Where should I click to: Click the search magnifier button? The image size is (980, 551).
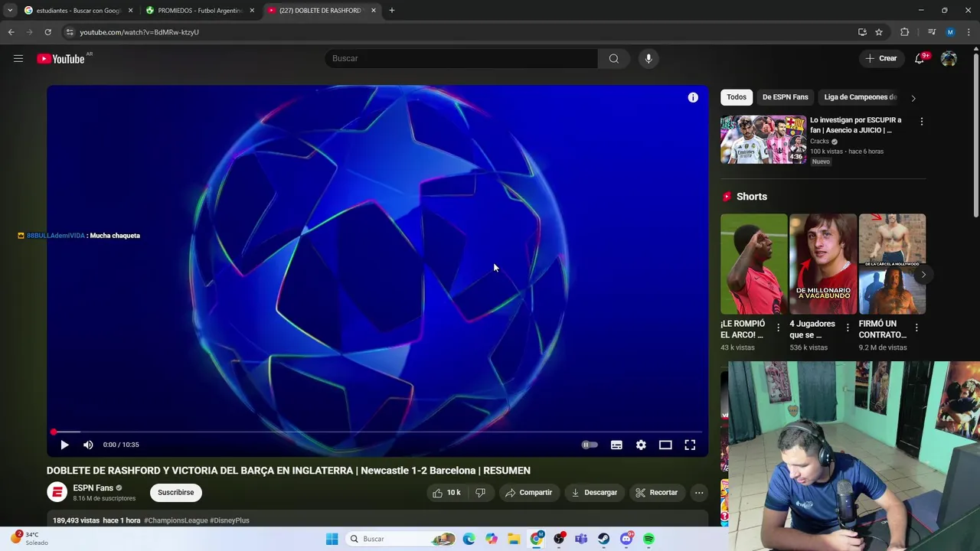point(614,58)
